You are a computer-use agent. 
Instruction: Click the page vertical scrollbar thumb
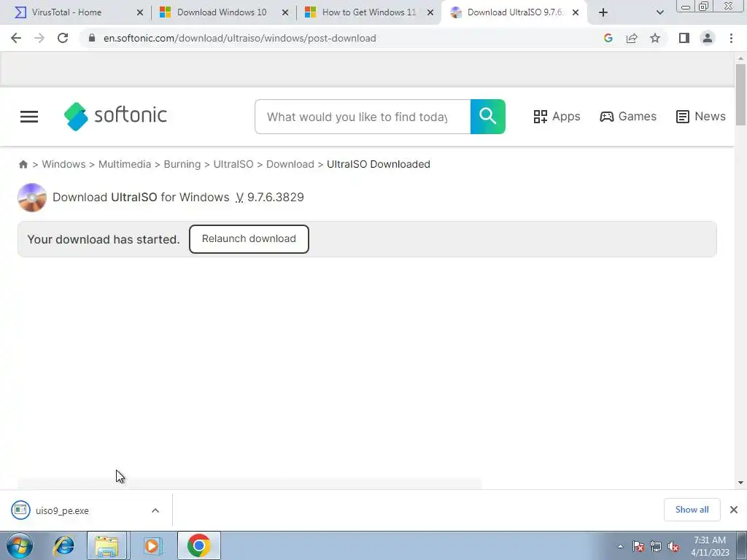click(740, 94)
